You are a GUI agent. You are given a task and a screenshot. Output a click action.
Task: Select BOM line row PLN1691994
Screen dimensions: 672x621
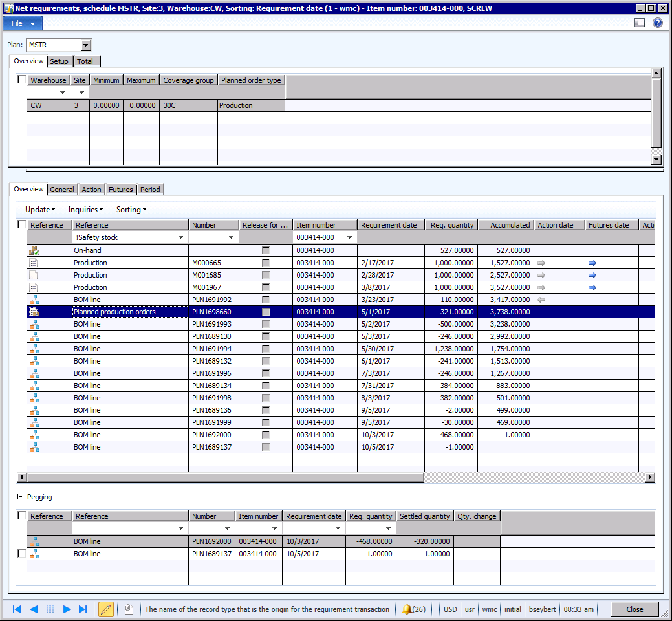[129, 349]
